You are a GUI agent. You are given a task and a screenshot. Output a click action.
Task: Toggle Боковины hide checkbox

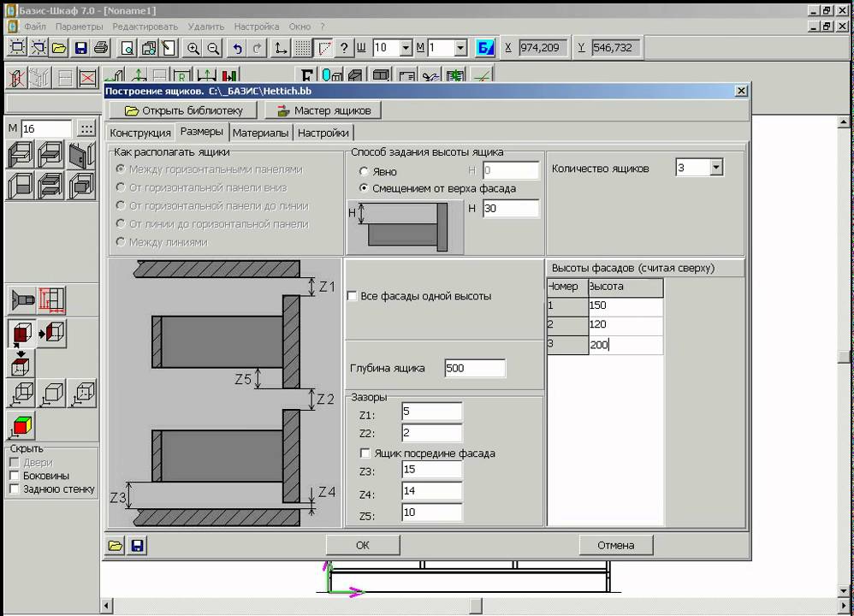click(15, 476)
